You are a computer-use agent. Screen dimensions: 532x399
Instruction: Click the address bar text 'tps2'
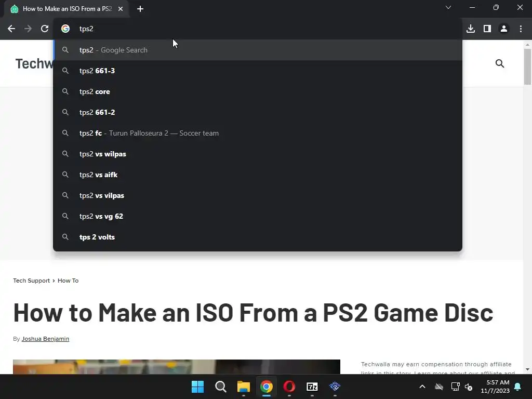coord(86,29)
